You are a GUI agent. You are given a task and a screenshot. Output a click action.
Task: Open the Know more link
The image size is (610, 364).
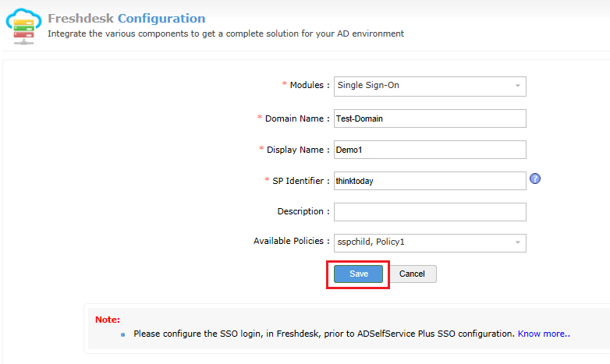542,334
